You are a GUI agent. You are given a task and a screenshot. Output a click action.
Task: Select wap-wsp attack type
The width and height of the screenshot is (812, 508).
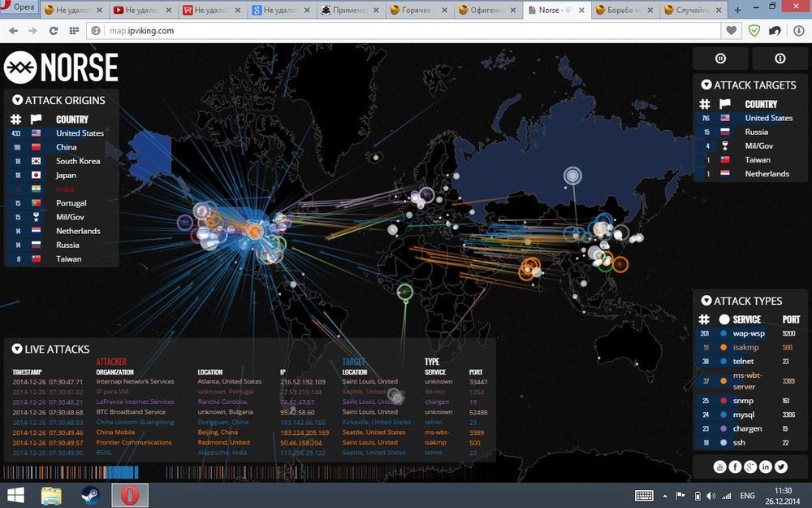(750, 334)
